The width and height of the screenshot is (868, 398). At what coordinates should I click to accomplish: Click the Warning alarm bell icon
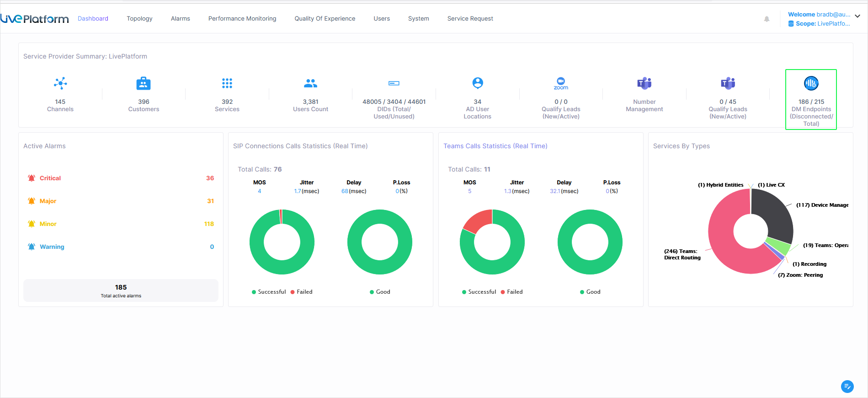(x=32, y=247)
